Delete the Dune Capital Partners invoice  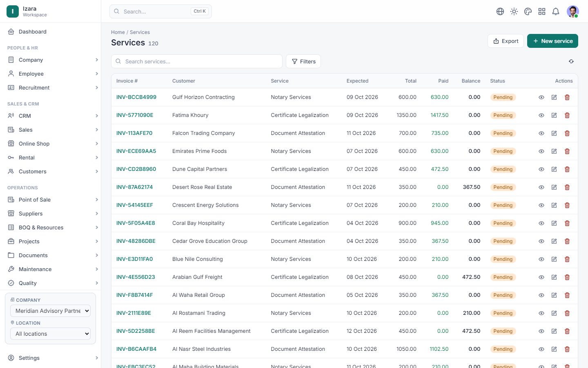[x=567, y=169]
